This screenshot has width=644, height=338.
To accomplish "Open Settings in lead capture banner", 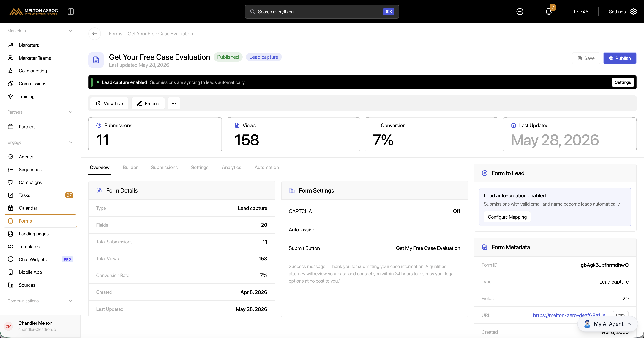I will pos(623,82).
